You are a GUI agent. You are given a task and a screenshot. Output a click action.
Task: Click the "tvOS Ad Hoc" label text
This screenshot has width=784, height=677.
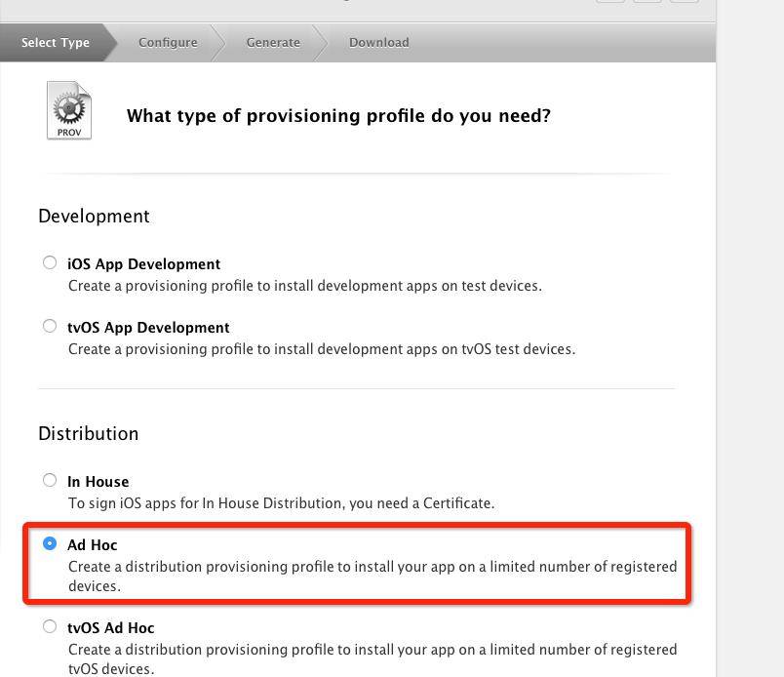click(110, 628)
